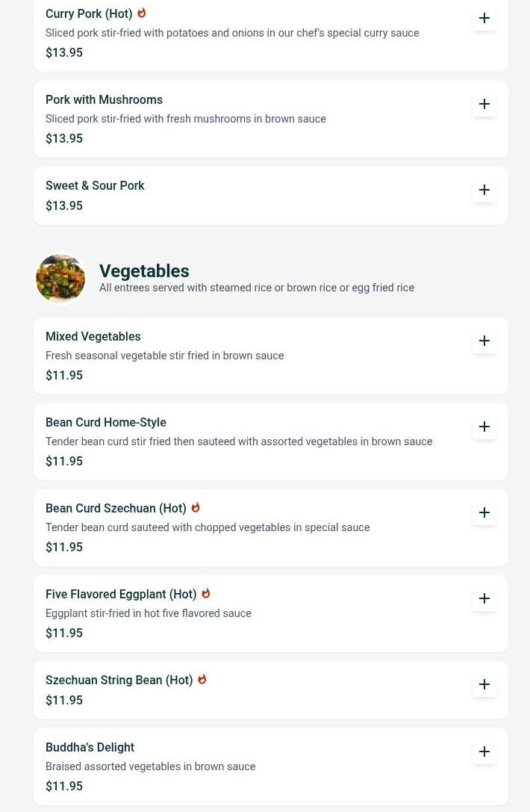This screenshot has height=812, width=530.
Task: Add Buddha's Delight using the plus icon
Action: click(x=484, y=752)
